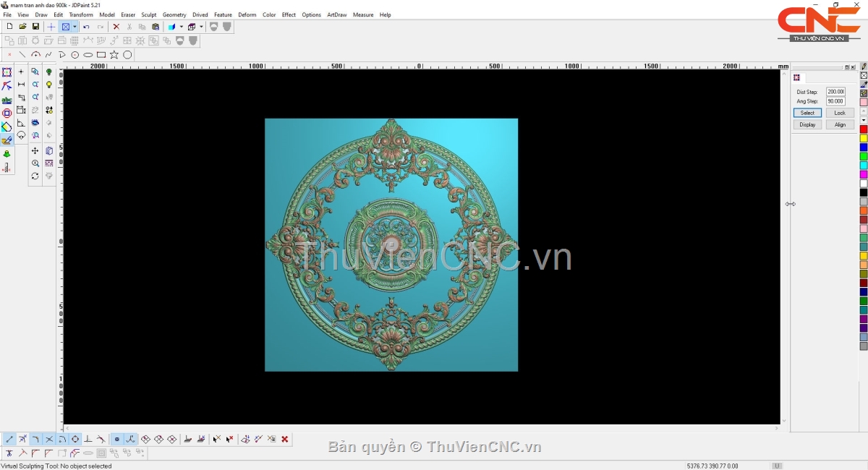Pick the red color swatch
Image resolution: width=868 pixels, height=470 pixels.
click(x=863, y=129)
